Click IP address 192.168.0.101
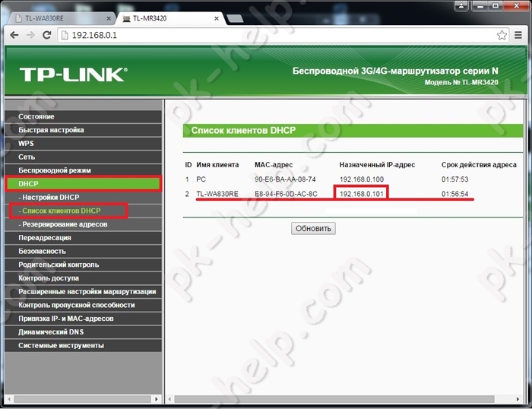This screenshot has width=532, height=409. [361, 194]
